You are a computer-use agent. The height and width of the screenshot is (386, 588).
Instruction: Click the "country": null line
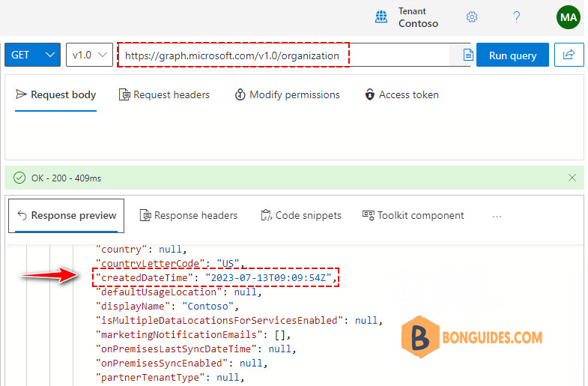click(x=142, y=250)
